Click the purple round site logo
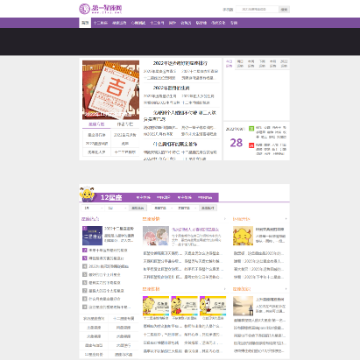 85,9
